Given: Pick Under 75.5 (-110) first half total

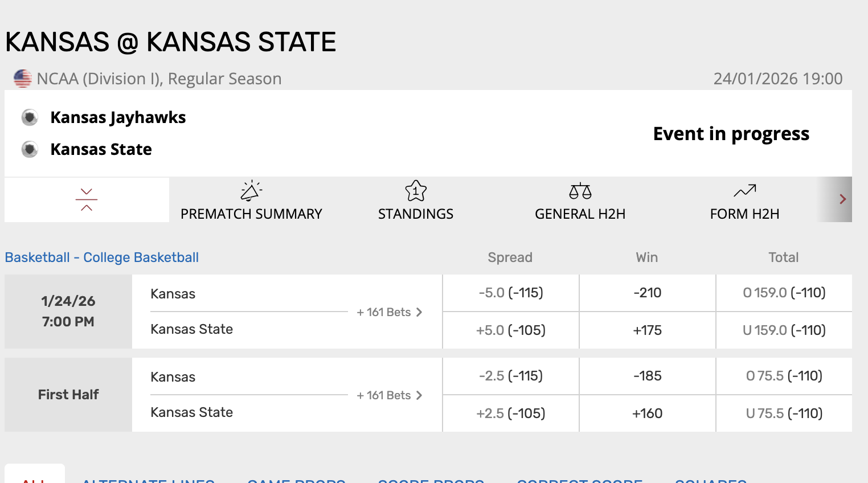Looking at the screenshot, I should (x=784, y=414).
